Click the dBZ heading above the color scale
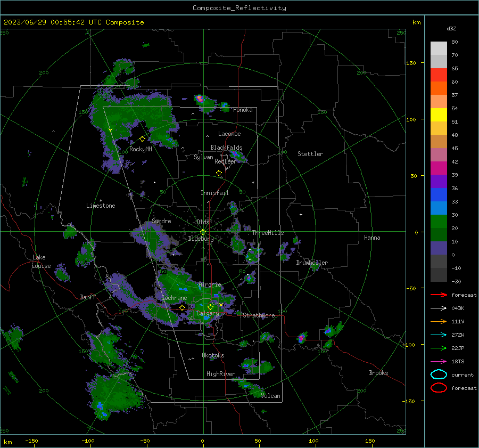Viewport: 479px width, 448px height. (451, 28)
